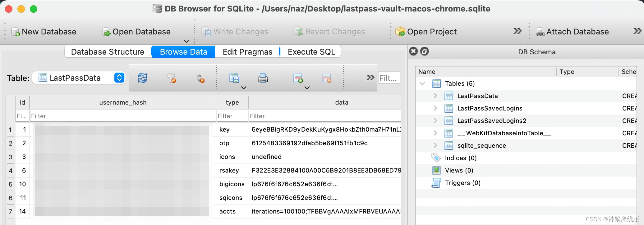Image resolution: width=644 pixels, height=225 pixels.
Task: Click the data column filter field
Action: (x=324, y=116)
